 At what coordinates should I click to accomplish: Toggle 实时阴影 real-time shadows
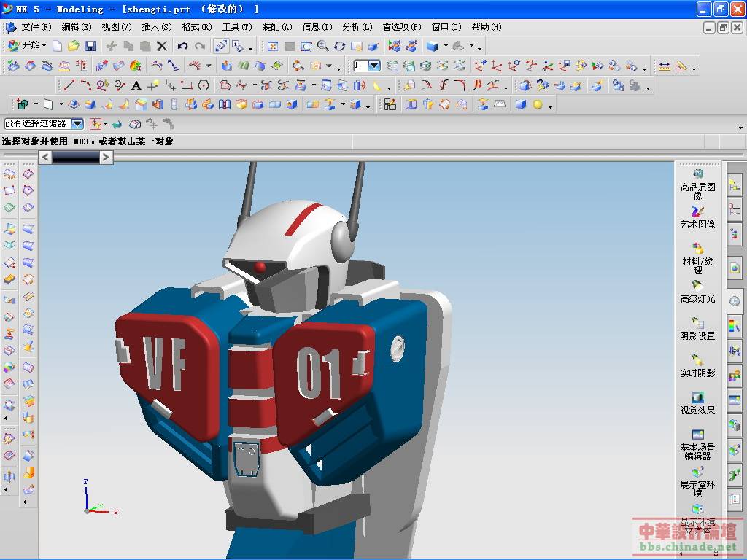coord(698,366)
